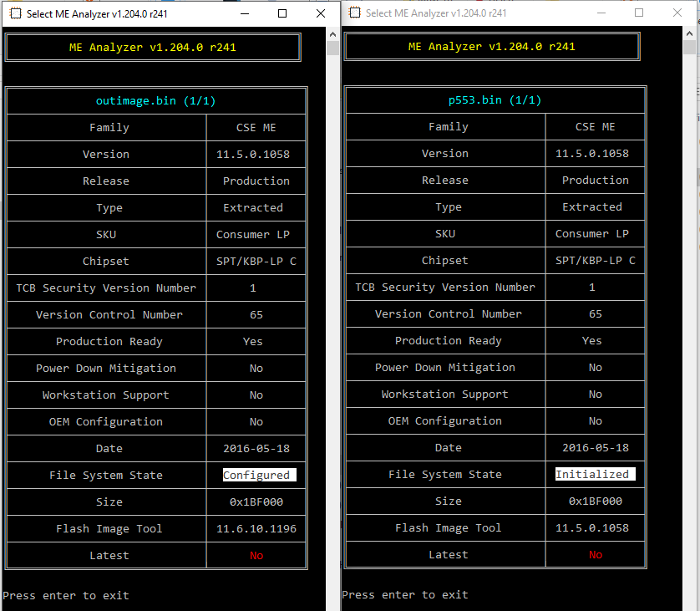Viewport: 700px width, 611px height.
Task: Click the SPT/KBP-LP C chipset value in the right window
Action: pyautogui.click(x=596, y=261)
